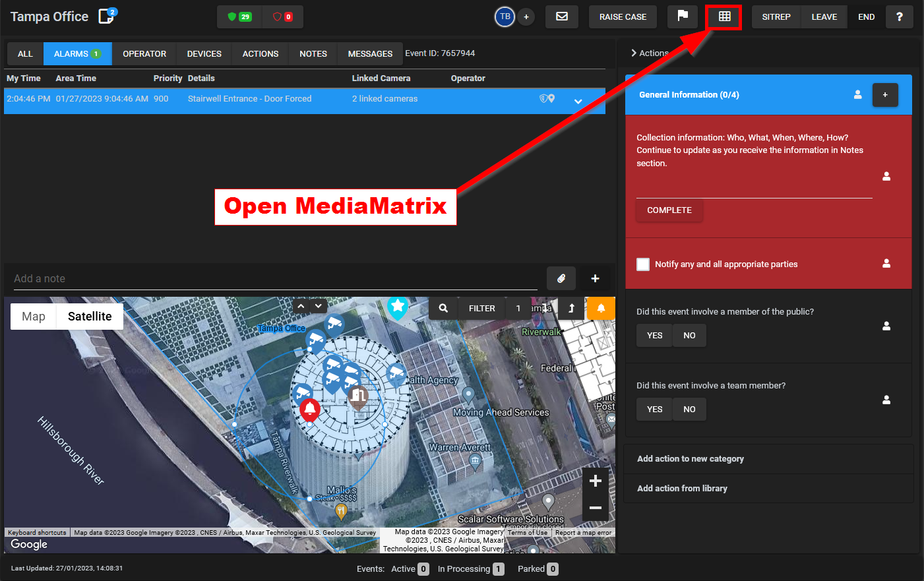Select the red alarm bell marker on map
The height and width of the screenshot is (581, 924).
click(x=310, y=410)
